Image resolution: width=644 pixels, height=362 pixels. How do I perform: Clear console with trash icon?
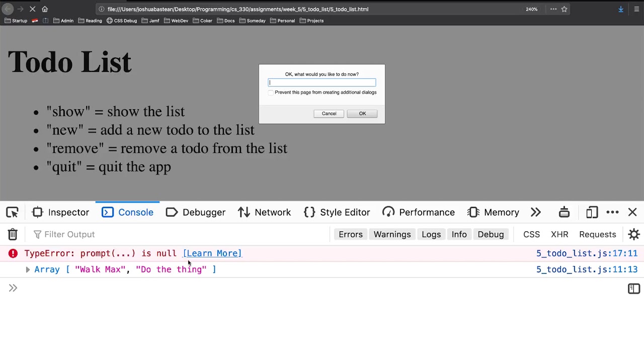point(13,234)
